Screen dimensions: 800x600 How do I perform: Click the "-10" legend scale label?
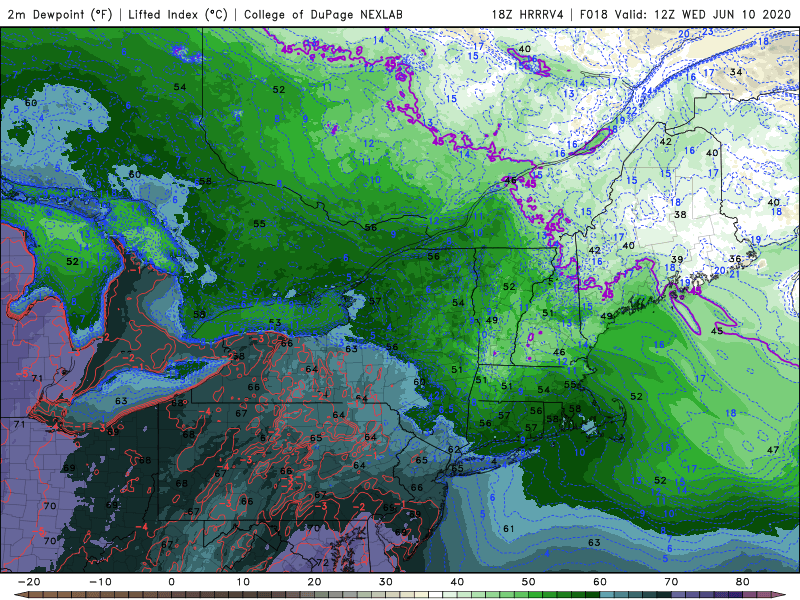100,582
